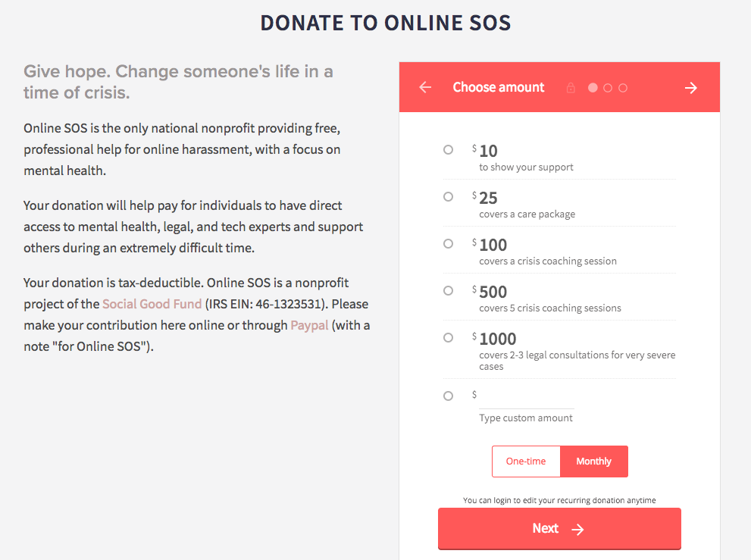Image resolution: width=751 pixels, height=560 pixels.
Task: Click the Choose amount header title
Action: coord(498,87)
